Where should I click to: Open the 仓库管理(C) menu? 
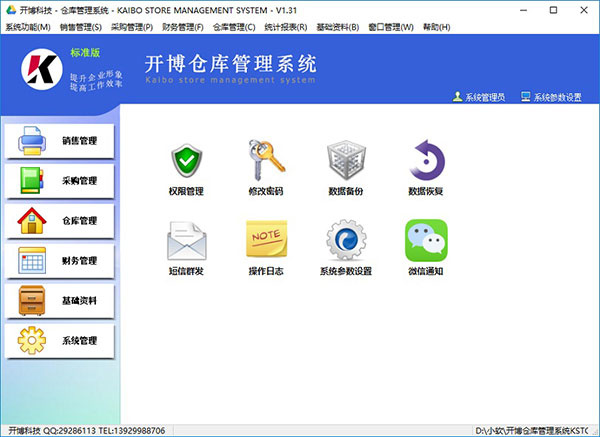[234, 27]
